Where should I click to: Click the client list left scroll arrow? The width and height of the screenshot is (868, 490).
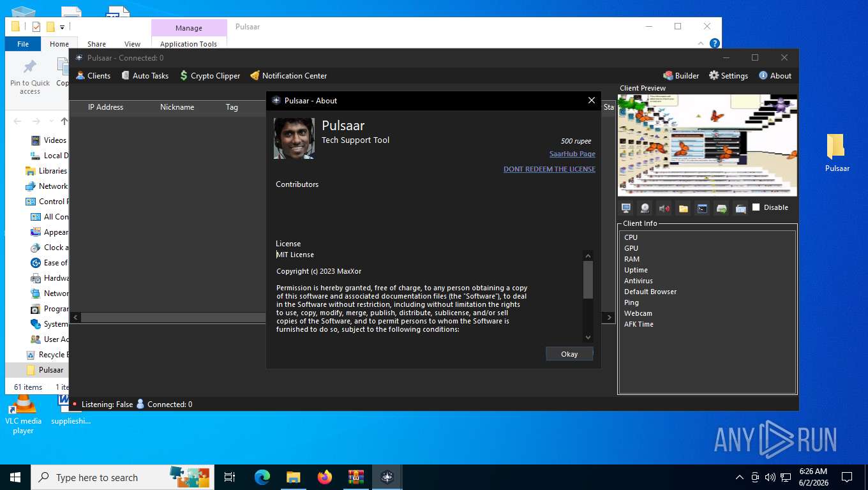pyautogui.click(x=76, y=317)
